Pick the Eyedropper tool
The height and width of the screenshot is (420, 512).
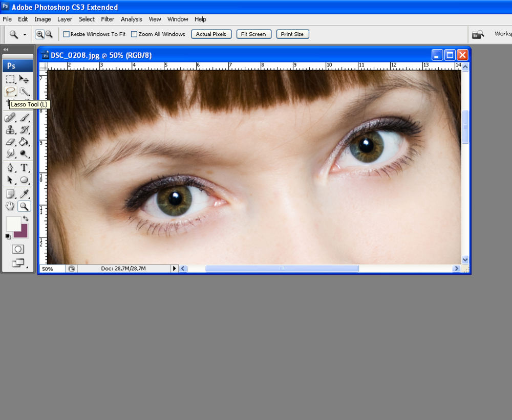pos(24,194)
